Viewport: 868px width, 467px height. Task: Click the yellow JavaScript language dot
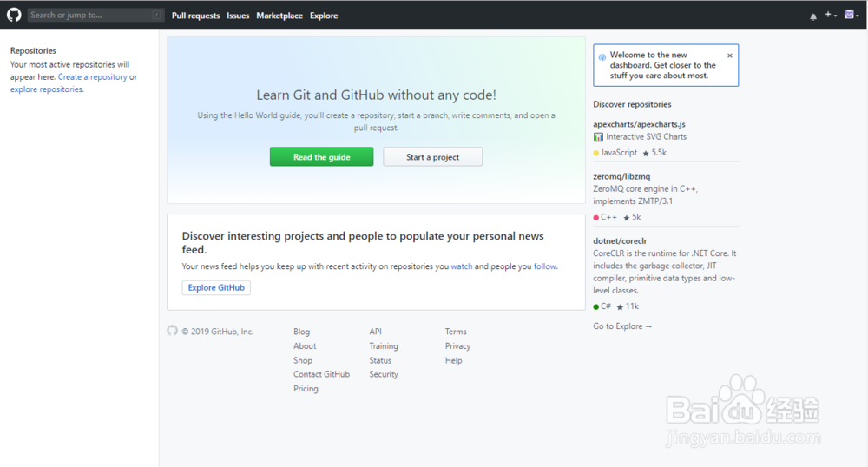coord(596,154)
